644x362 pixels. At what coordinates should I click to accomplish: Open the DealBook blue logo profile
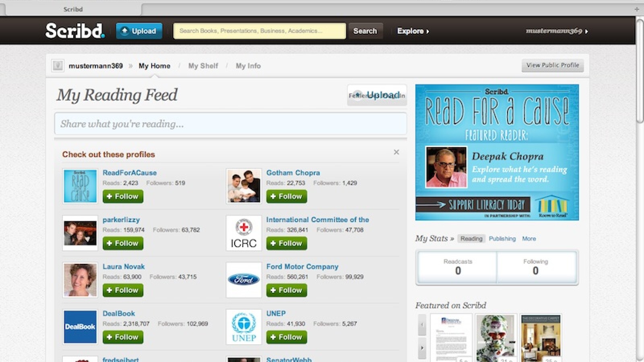pos(80,327)
